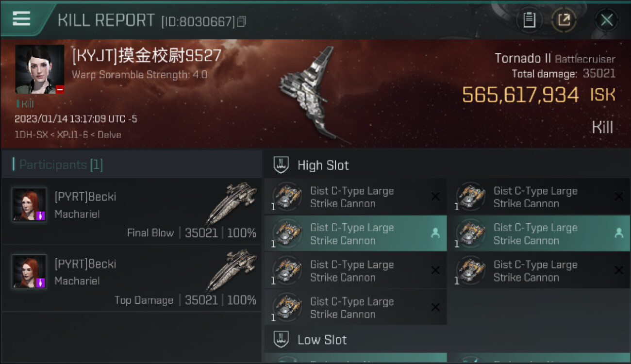The width and height of the screenshot is (631, 364).
Task: Open the hamburger main menu
Action: [x=21, y=18]
